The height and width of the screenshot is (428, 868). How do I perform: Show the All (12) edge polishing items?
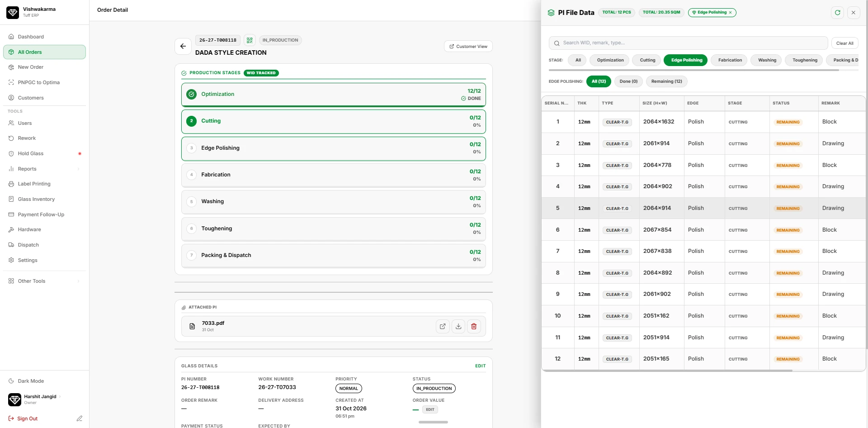599,81
